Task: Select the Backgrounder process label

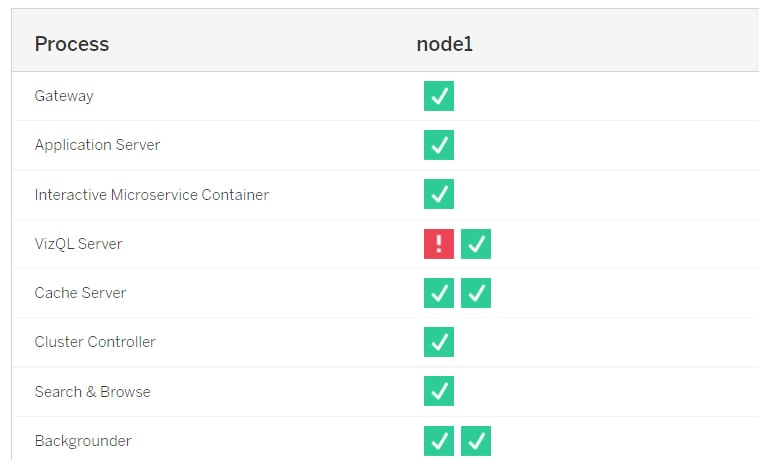Action: [83, 441]
